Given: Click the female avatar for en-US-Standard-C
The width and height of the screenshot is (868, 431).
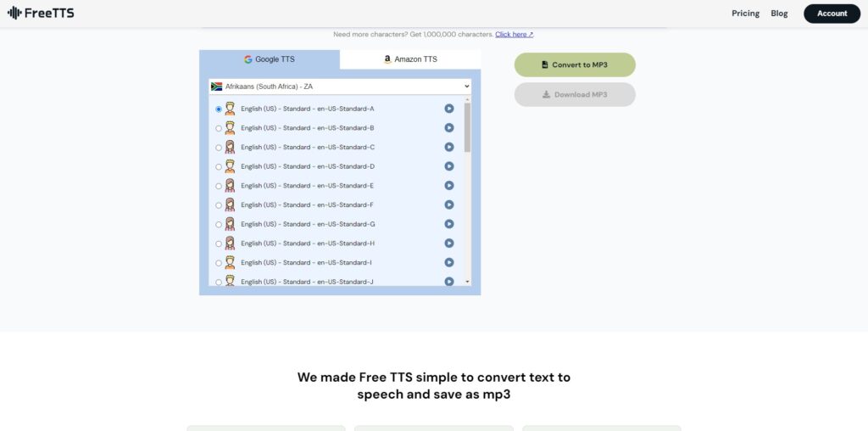Looking at the screenshot, I should (x=230, y=147).
